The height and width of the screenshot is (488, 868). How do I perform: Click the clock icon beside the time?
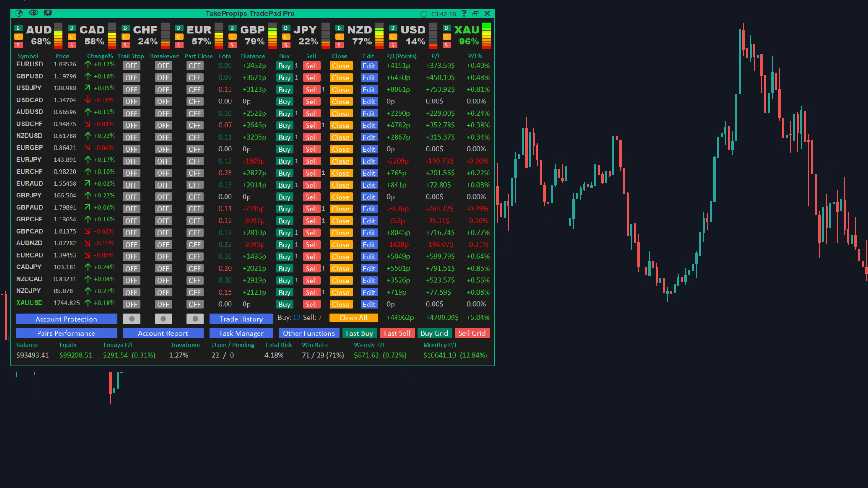(x=424, y=14)
